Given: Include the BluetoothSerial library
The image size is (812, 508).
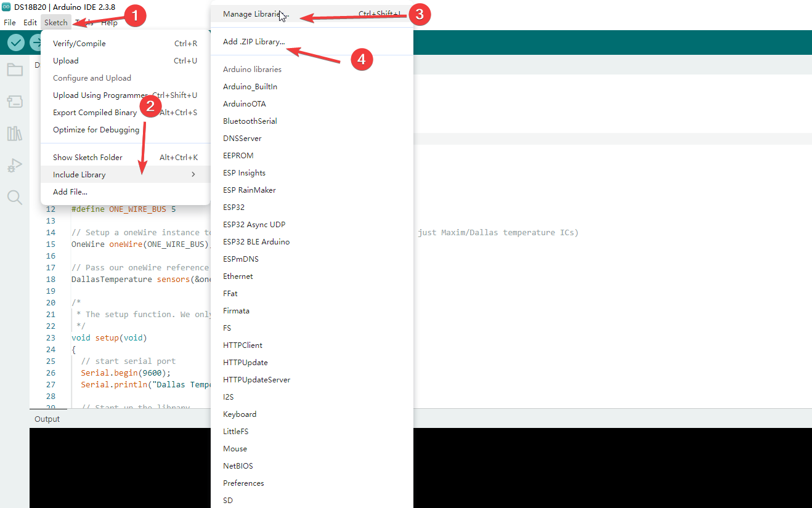Looking at the screenshot, I should [x=312, y=121].
